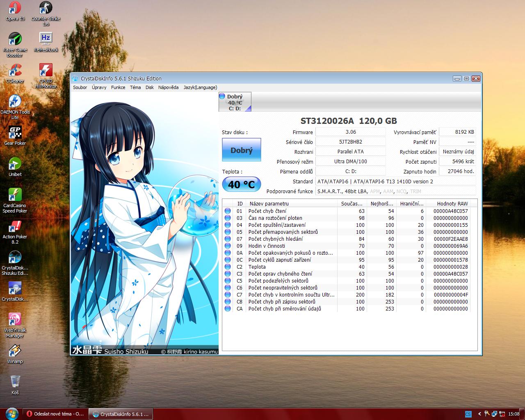Open CPUID HWMonitor desktop icon
Viewport: 525px width, 420px height.
coord(46,71)
